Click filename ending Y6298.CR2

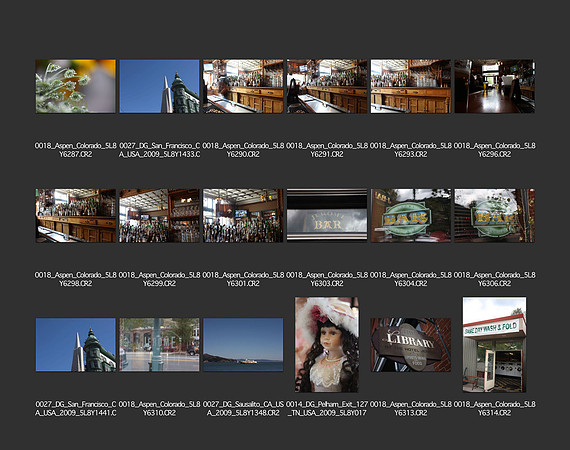[x=76, y=279]
